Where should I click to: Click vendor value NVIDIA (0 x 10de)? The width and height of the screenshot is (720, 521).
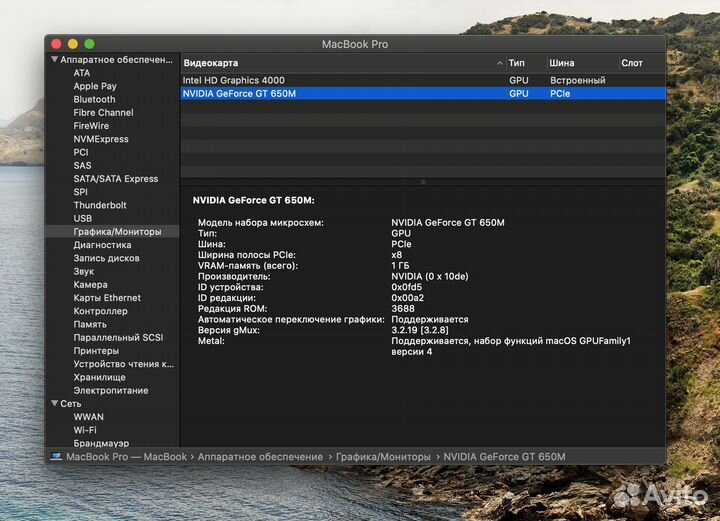(x=429, y=276)
